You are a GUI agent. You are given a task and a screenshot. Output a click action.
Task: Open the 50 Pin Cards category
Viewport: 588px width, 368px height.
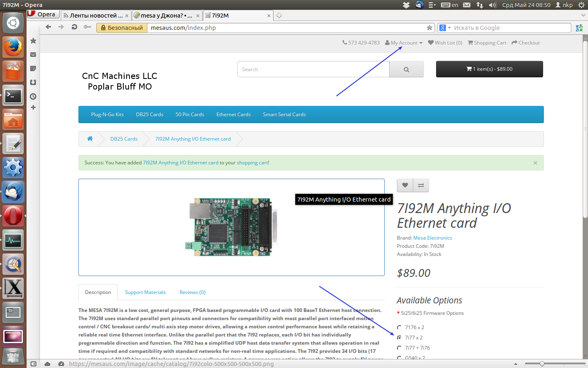tap(190, 114)
